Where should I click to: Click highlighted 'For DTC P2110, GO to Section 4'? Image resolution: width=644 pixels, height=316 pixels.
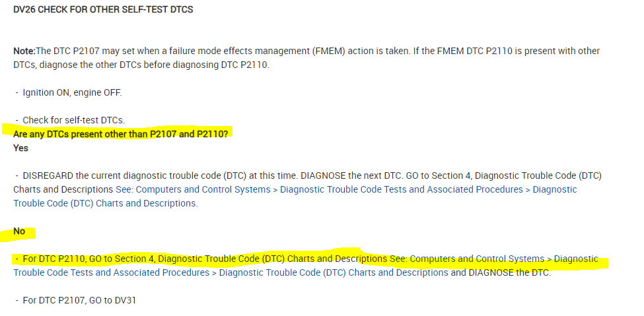pos(89,259)
